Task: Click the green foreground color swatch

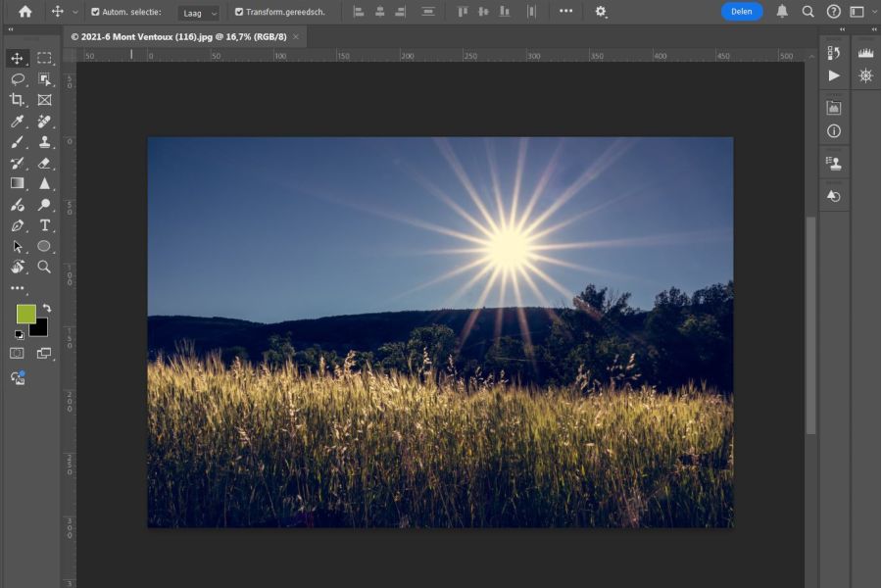Action: 25,314
